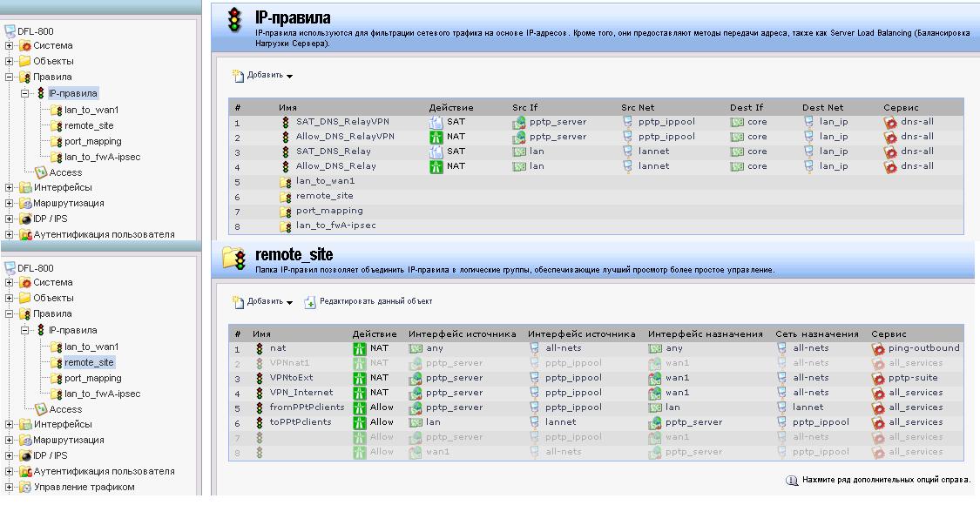
Task: Open the Allow_DNS_Relay rule
Action: tap(336, 165)
